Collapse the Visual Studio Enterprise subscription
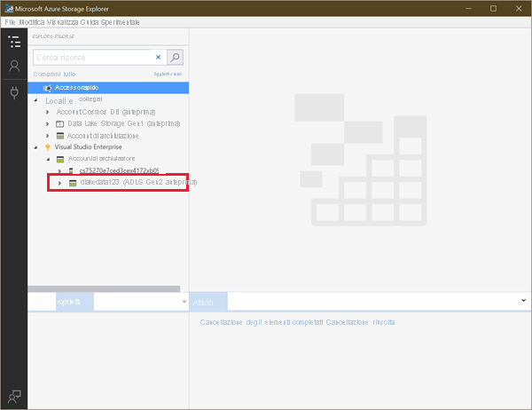The image size is (532, 410). (35, 147)
